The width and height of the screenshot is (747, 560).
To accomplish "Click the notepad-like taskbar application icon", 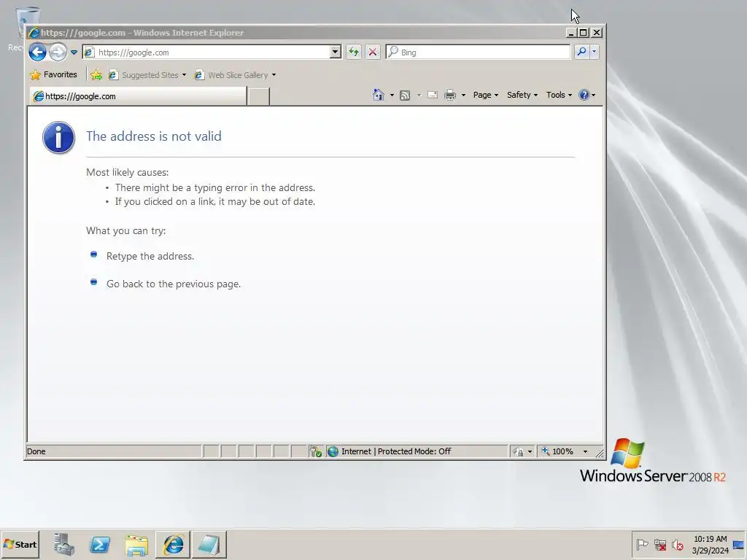I will click(x=209, y=544).
